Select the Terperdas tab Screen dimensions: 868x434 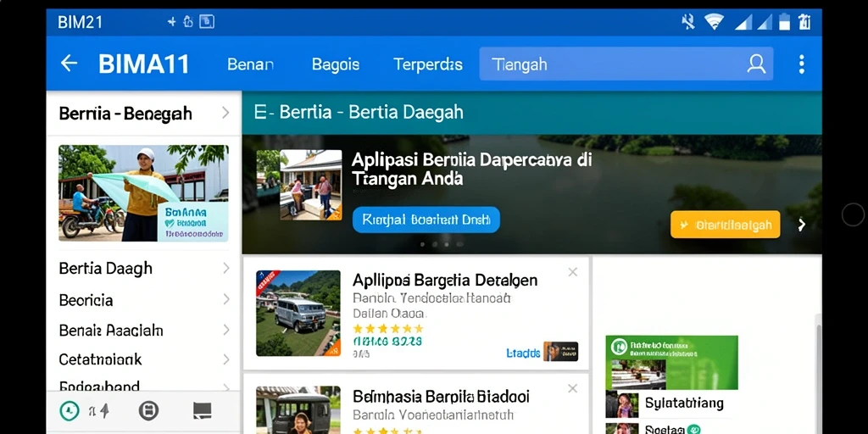click(x=428, y=64)
